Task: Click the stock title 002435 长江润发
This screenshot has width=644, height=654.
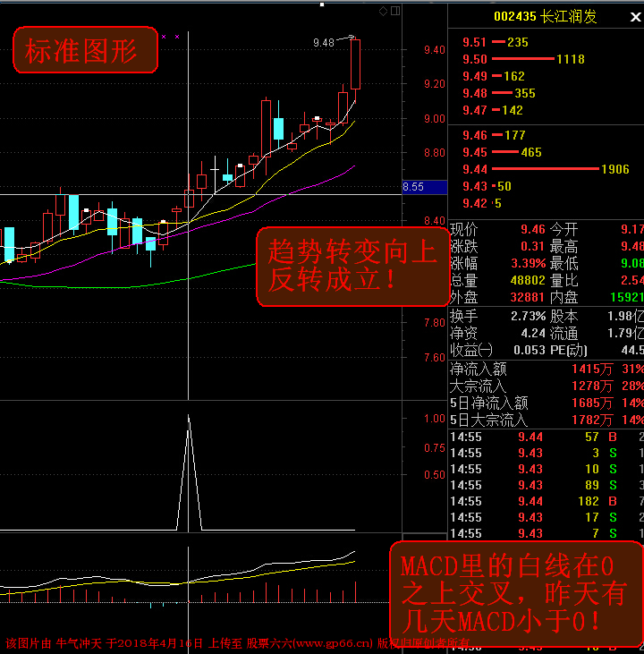Action: point(545,16)
